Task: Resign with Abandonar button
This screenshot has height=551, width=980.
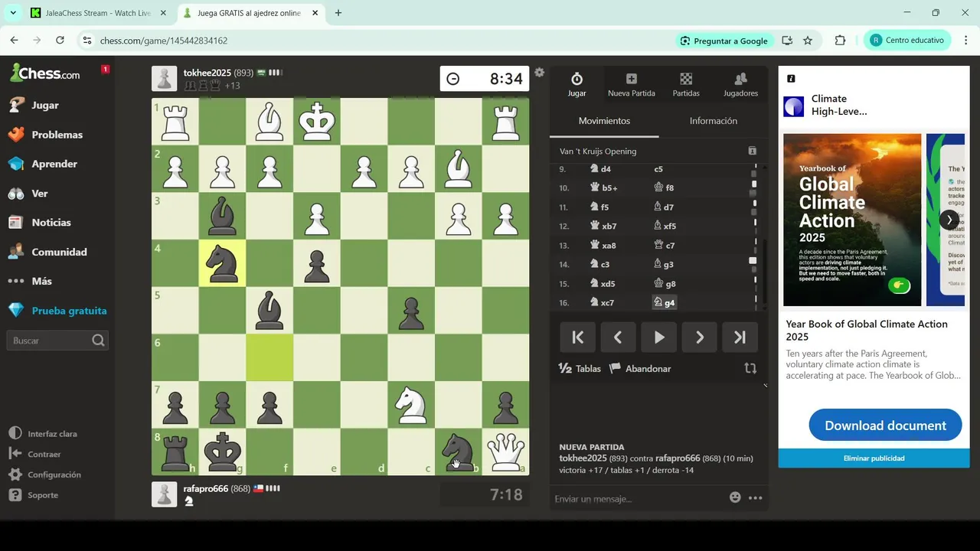Action: click(x=640, y=369)
